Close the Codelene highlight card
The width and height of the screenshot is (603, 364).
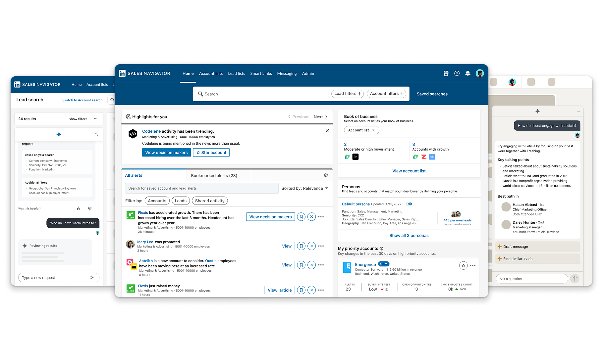(327, 131)
